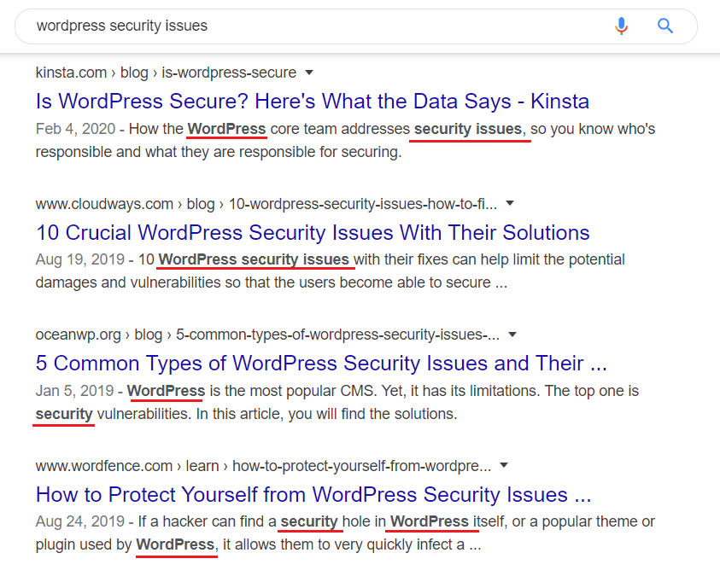720x588 pixels.
Task: Open 'Is WordPress Secure? Here's What the Data Says' result
Action: [x=312, y=102]
